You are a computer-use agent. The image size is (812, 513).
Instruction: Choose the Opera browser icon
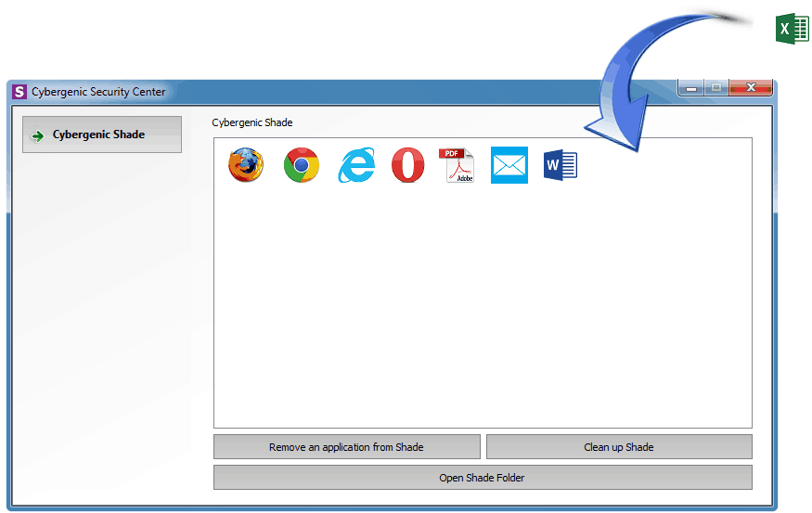click(x=407, y=165)
